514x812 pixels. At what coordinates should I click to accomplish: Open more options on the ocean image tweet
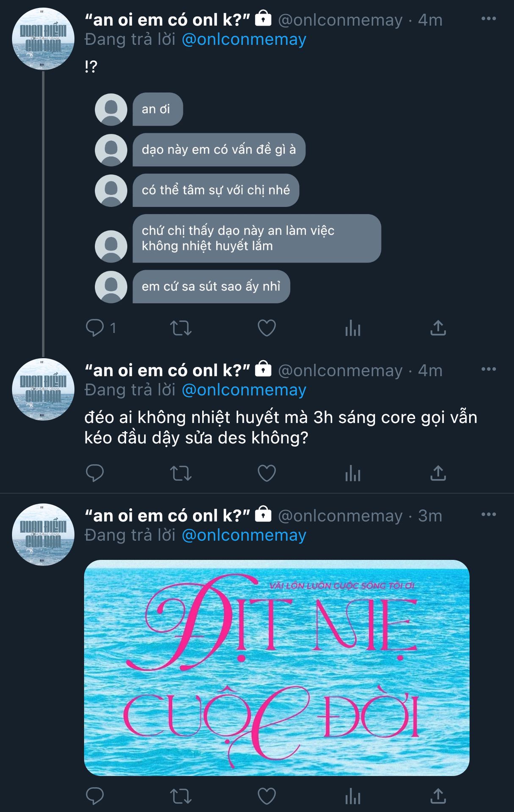point(489,514)
